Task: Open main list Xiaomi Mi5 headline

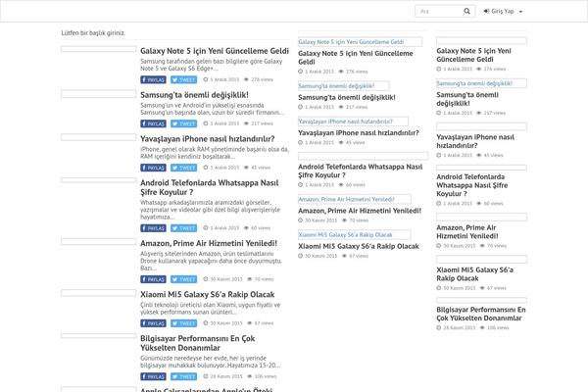Action: tap(208, 294)
